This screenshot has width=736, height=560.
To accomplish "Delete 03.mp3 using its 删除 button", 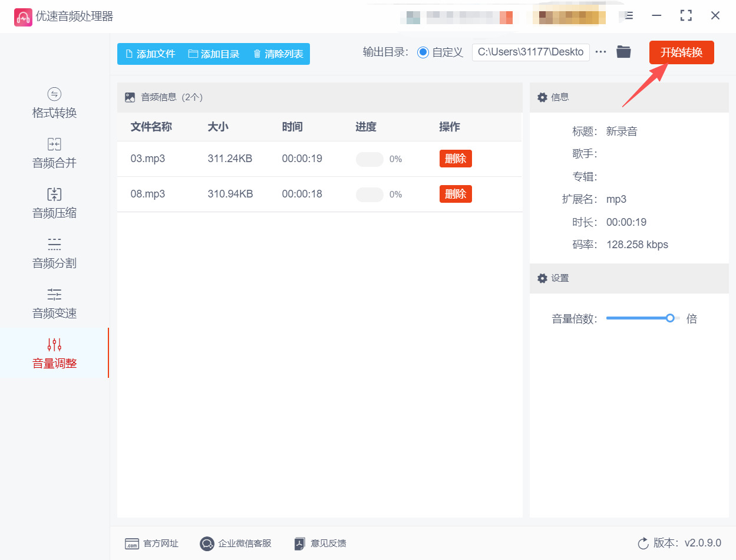I will pos(456,159).
